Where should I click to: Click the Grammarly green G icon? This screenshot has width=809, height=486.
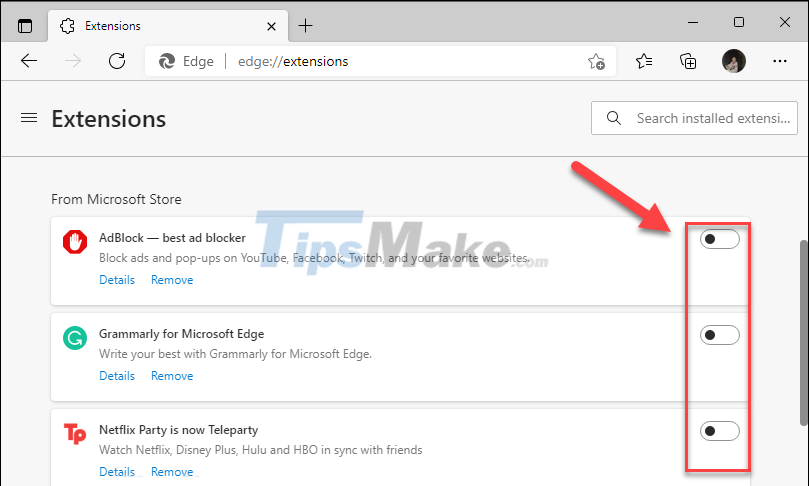[75, 338]
